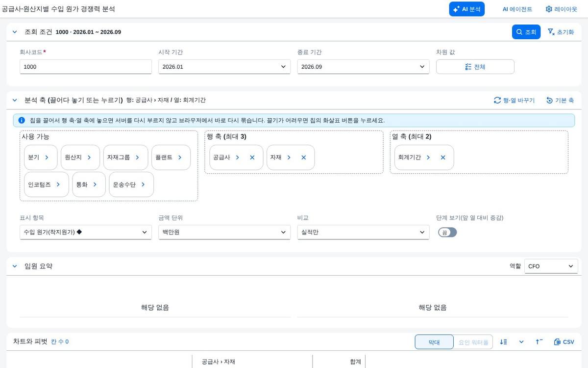Click the AI 분석 button

(x=466, y=9)
